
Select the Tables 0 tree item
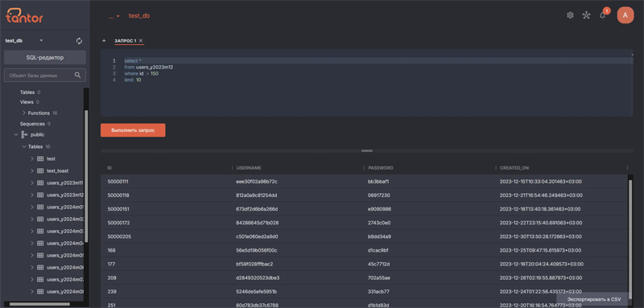[30, 92]
